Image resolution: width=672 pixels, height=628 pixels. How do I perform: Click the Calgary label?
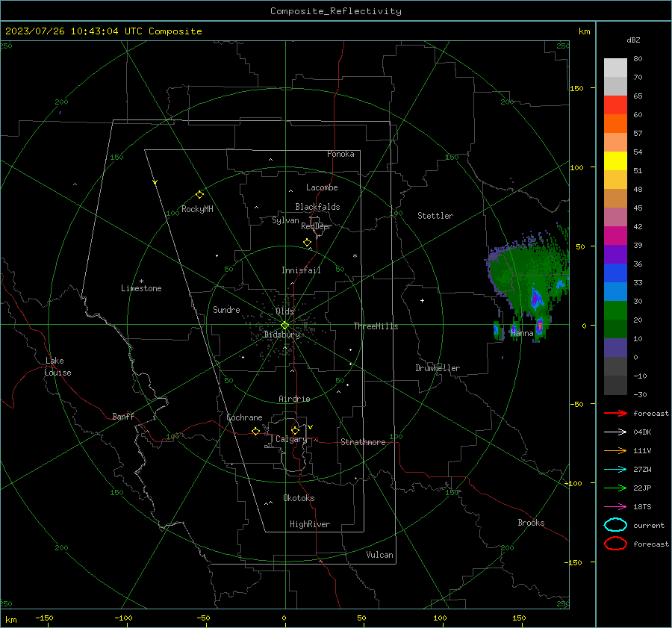click(291, 439)
